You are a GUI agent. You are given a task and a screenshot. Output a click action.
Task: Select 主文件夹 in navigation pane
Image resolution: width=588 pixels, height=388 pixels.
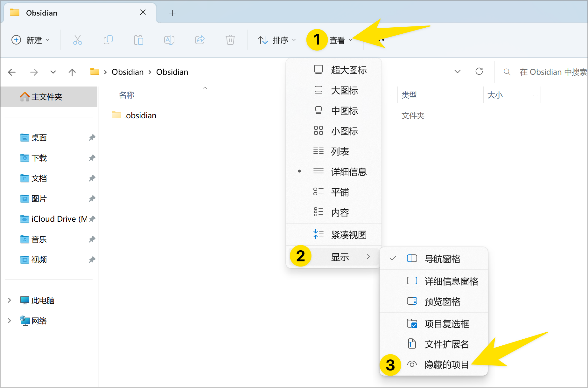pos(49,97)
